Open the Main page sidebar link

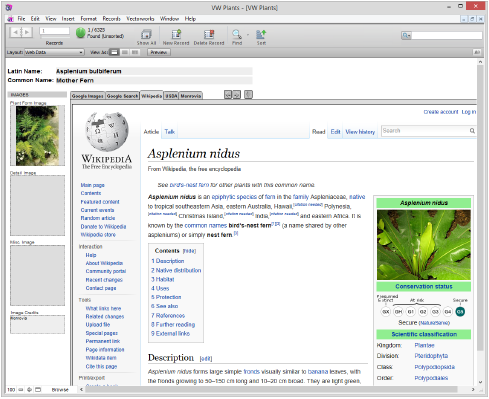tap(92, 185)
